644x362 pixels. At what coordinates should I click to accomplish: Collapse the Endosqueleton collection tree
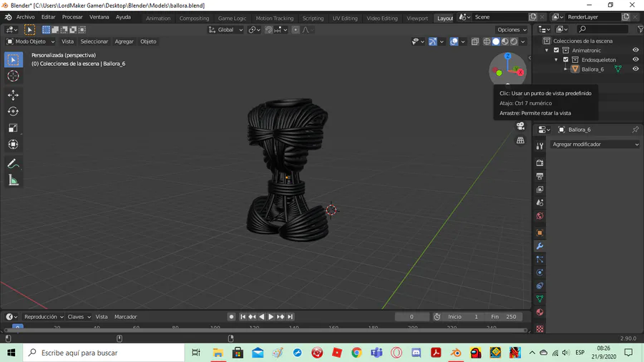tap(556, 60)
